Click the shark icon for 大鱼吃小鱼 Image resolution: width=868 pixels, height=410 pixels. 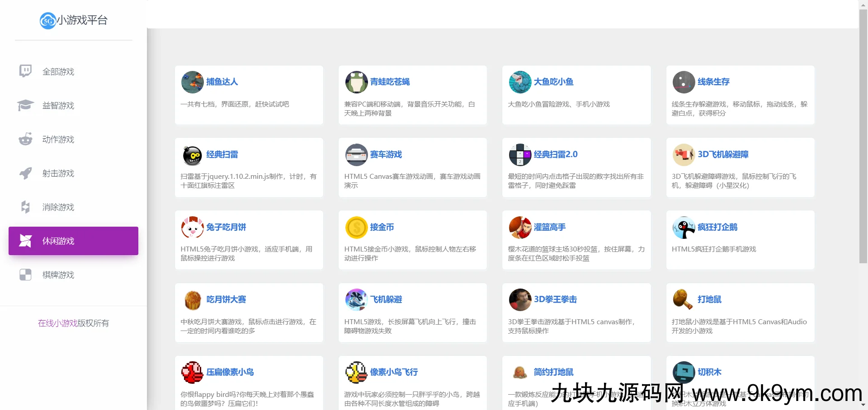click(520, 82)
